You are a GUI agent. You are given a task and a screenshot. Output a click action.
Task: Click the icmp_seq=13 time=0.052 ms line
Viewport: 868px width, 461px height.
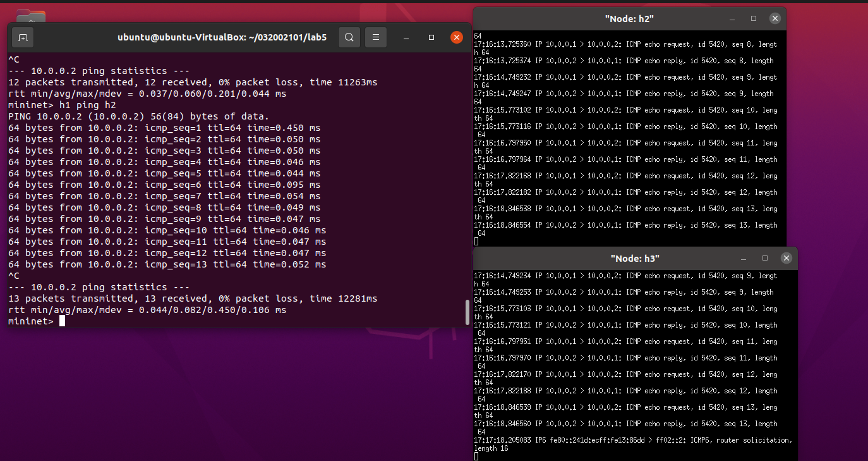click(x=167, y=264)
